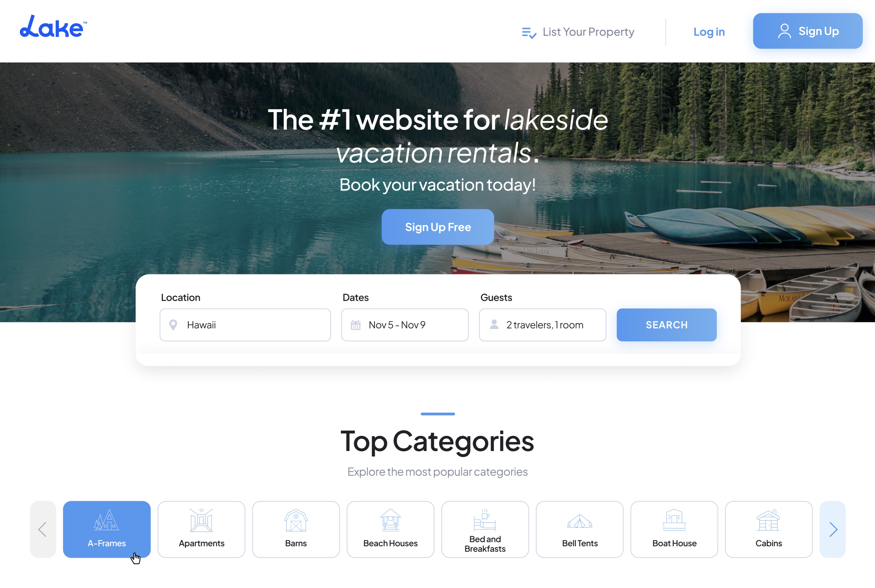Select the Cabins category card
Screen dimensions: 875x588
[x=768, y=529]
